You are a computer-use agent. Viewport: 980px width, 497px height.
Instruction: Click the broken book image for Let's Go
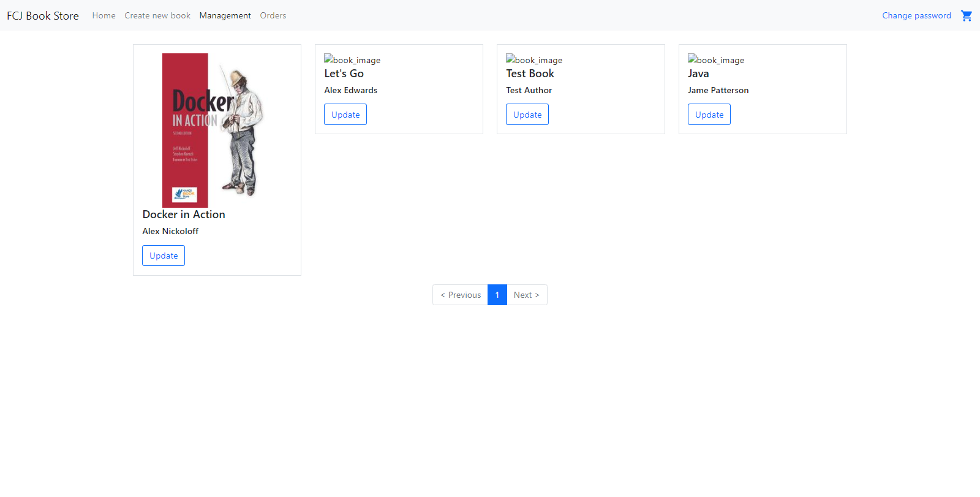point(352,59)
